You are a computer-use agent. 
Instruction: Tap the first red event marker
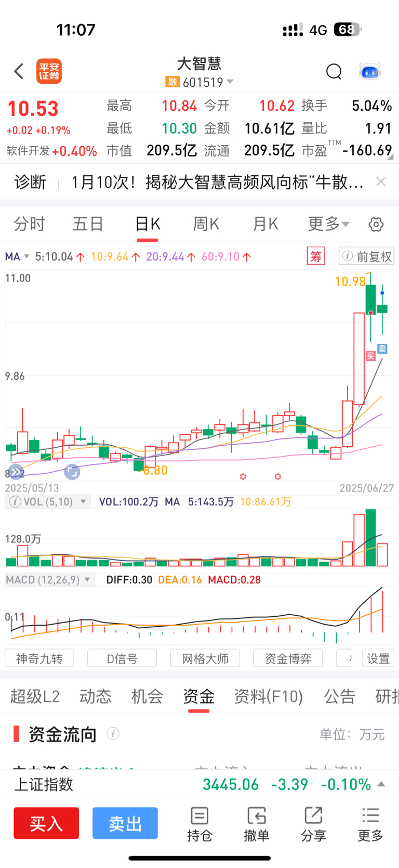[243, 476]
